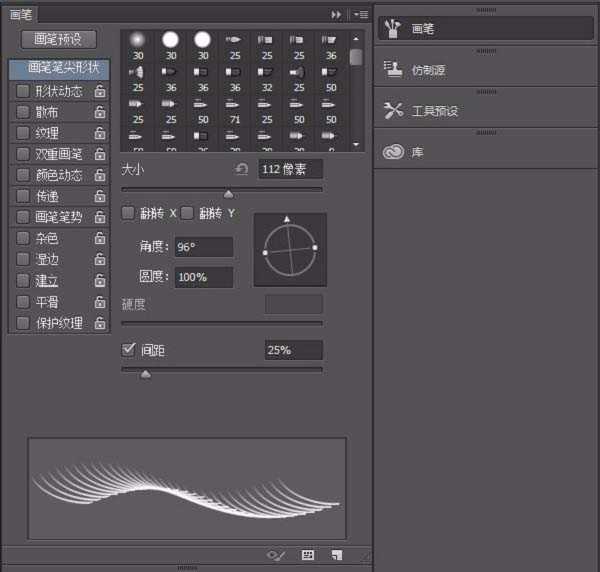
Task: Click the 大小 size slider handle
Action: point(228,194)
